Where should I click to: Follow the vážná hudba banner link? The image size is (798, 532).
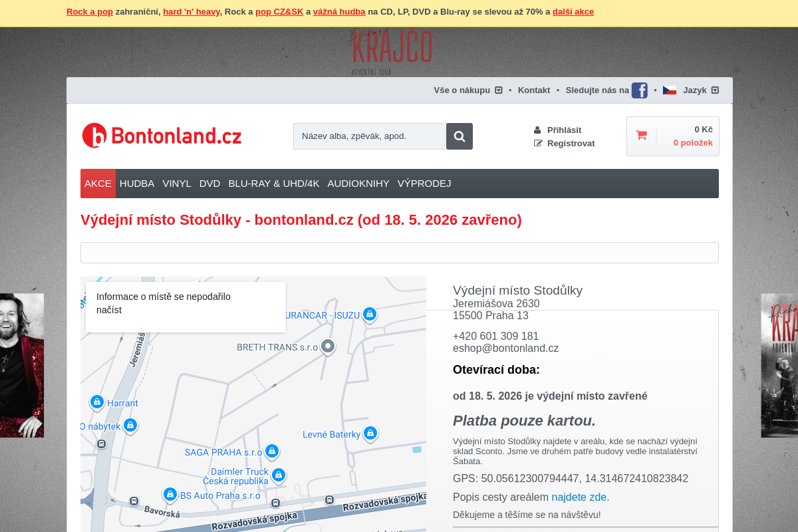click(339, 11)
